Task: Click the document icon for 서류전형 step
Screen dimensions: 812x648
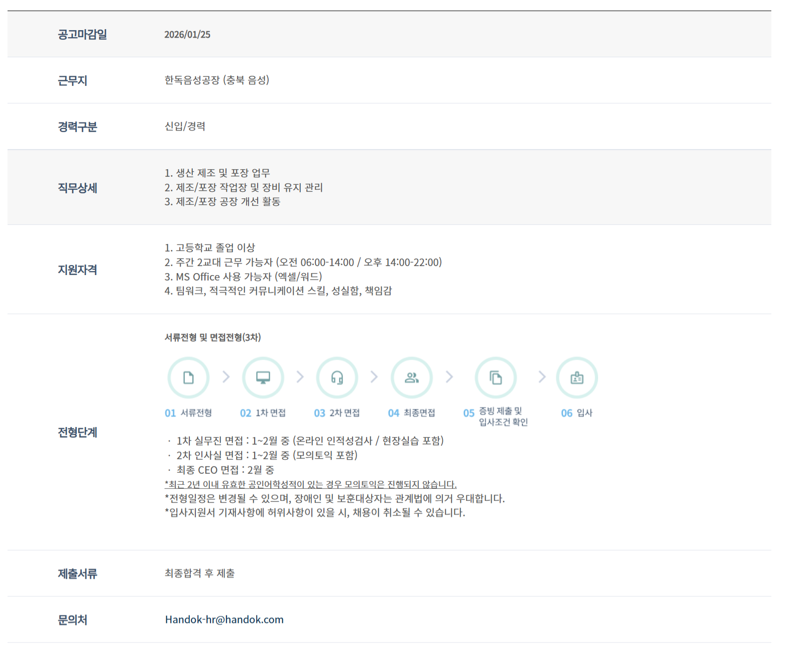Action: [x=188, y=377]
